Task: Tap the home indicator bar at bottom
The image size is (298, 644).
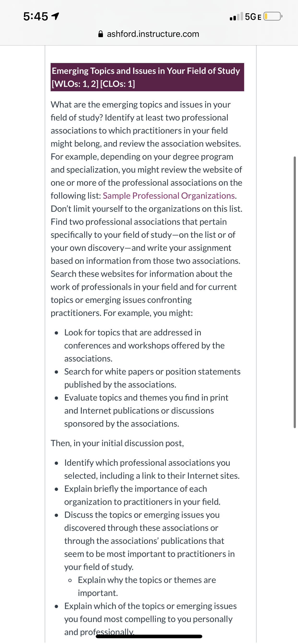Action: (x=149, y=637)
